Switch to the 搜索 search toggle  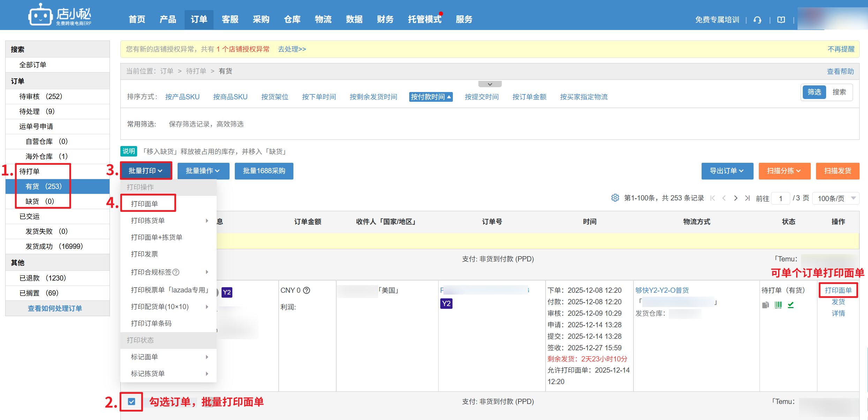click(839, 92)
